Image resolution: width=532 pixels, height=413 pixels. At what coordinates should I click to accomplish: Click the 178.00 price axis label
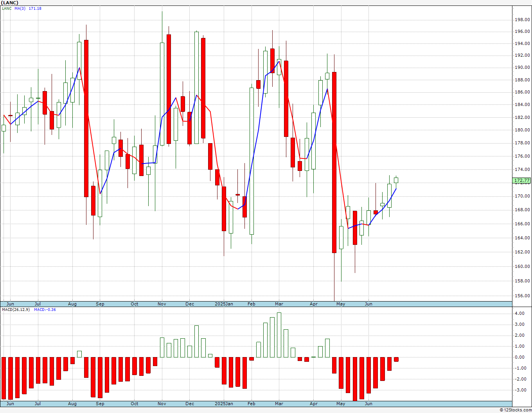[x=523, y=143]
